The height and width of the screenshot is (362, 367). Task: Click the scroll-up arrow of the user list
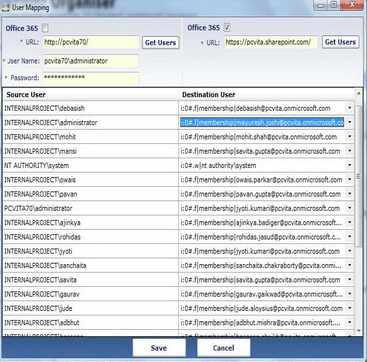358,94
